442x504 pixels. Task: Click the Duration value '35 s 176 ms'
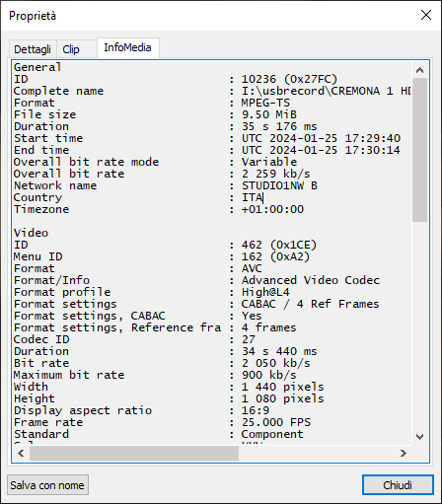pos(279,126)
